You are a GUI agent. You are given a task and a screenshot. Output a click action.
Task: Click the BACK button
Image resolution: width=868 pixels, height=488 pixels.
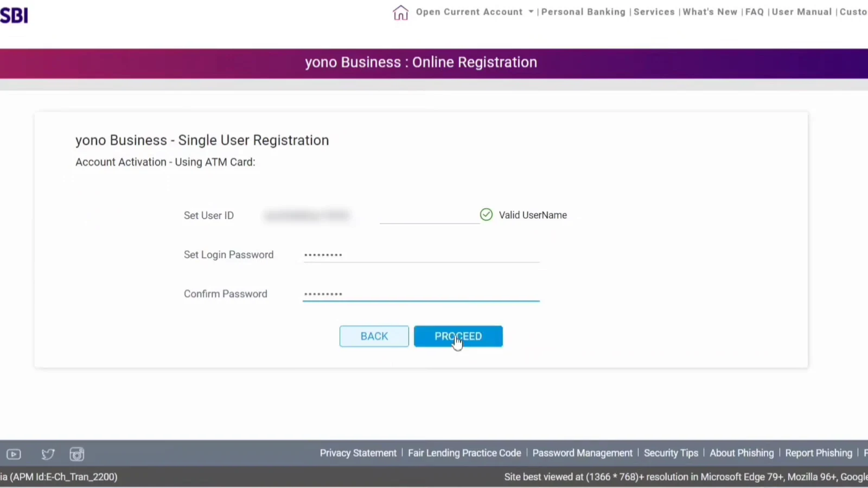pyautogui.click(x=374, y=336)
